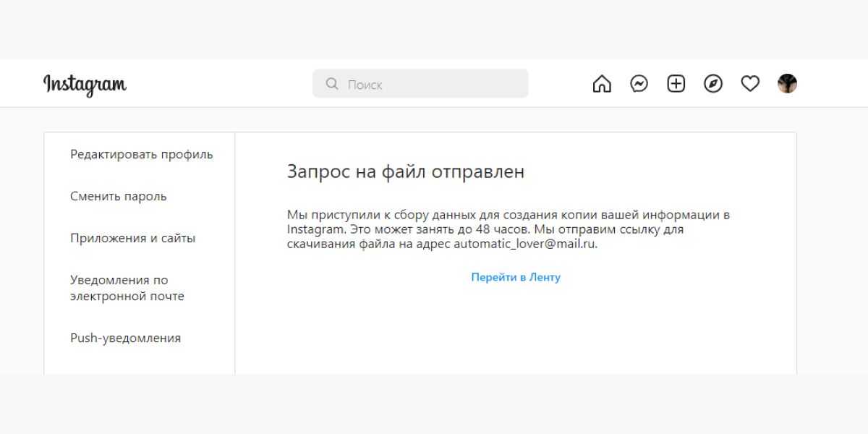This screenshot has height=434, width=868.
Task: Go to Уведомления по электронной почте
Action: pyautogui.click(x=127, y=288)
